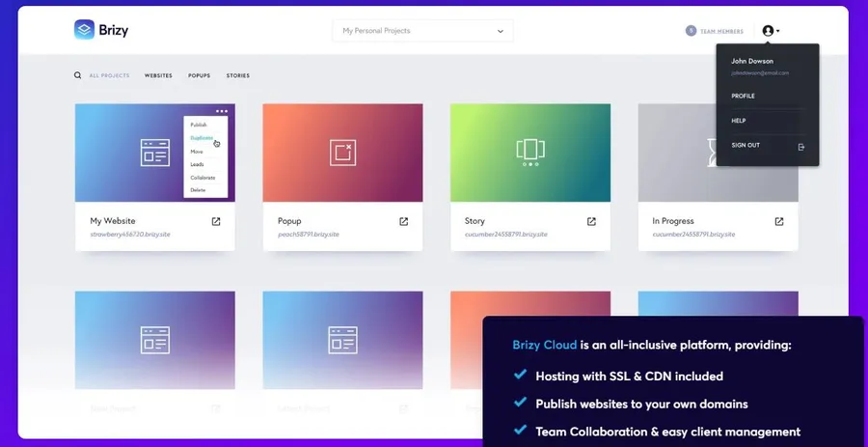
Task: Choose Delete from the project context menu
Action: tap(198, 190)
